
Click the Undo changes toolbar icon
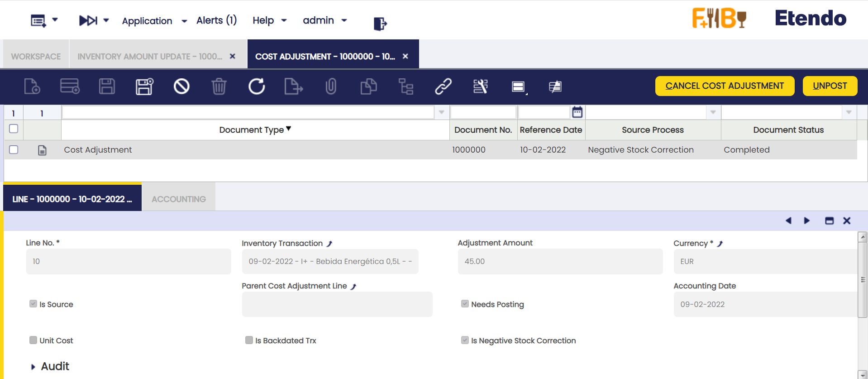181,86
